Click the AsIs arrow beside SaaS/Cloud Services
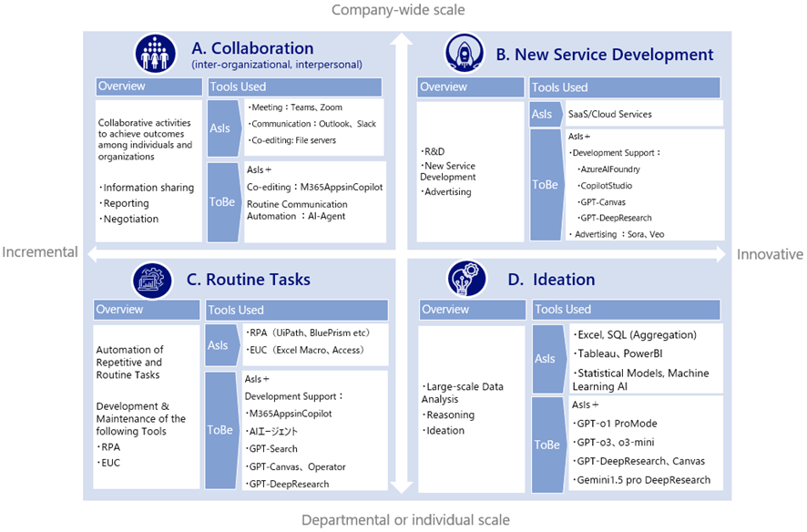This screenshot has width=807, height=532. tap(546, 114)
